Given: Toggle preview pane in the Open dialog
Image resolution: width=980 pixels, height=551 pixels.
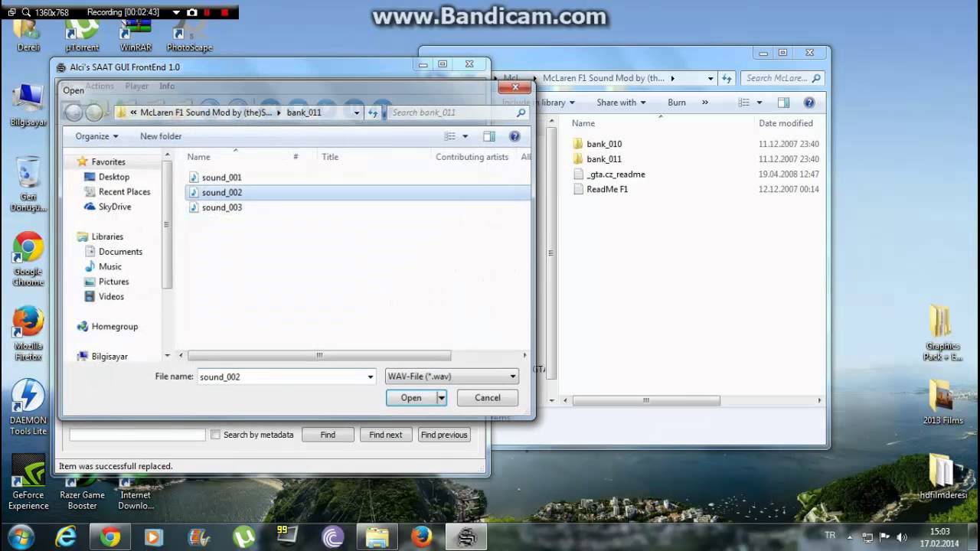Looking at the screenshot, I should tap(489, 136).
